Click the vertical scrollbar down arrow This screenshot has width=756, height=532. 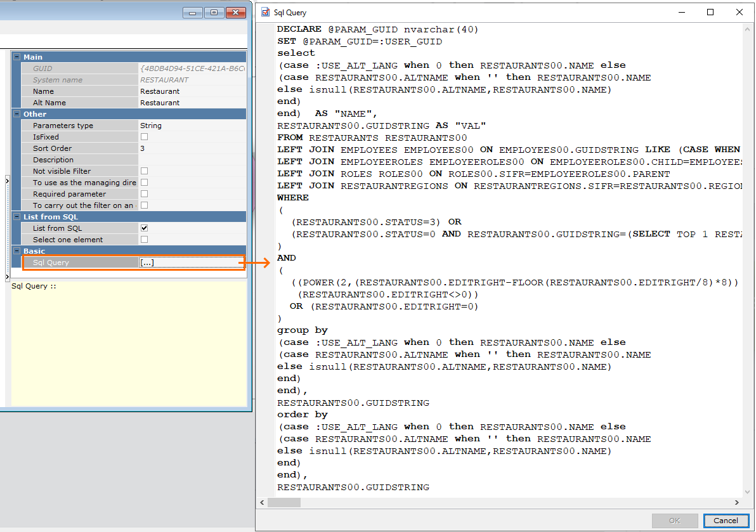click(747, 493)
